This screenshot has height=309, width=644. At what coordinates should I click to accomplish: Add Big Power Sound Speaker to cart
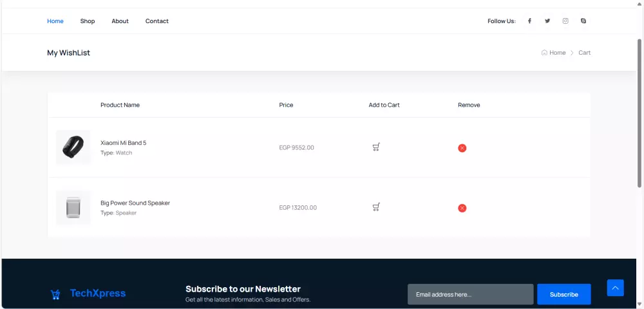(376, 207)
